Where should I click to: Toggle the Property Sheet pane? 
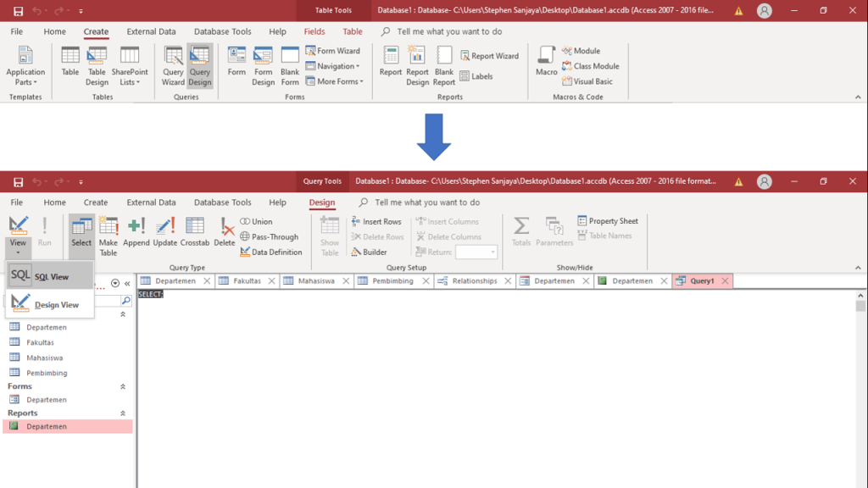tap(608, 221)
